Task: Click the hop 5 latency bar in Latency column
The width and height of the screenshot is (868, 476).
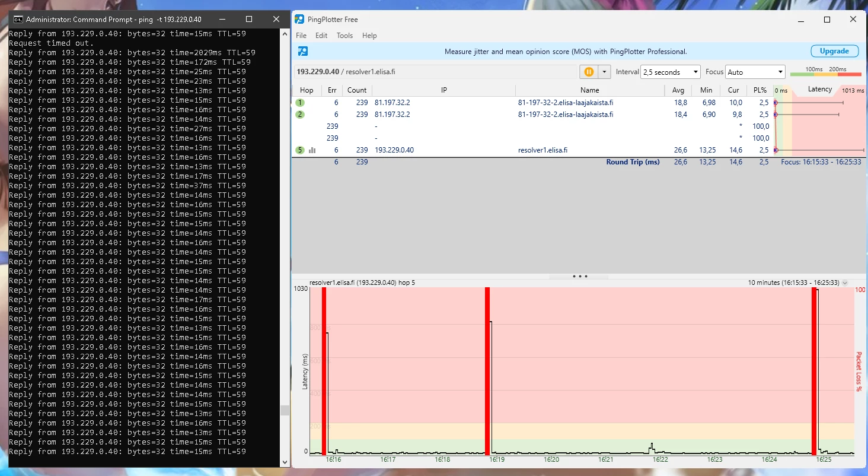Action: pos(819,150)
